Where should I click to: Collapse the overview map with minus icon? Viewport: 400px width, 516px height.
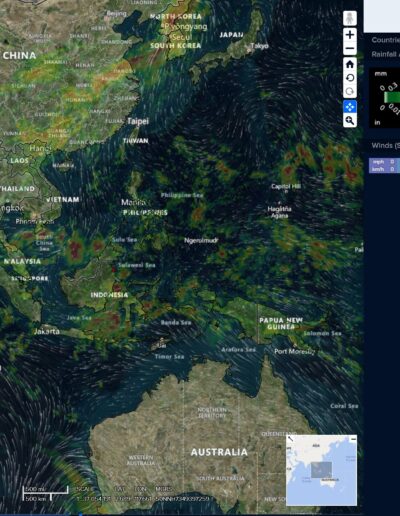tap(353, 439)
